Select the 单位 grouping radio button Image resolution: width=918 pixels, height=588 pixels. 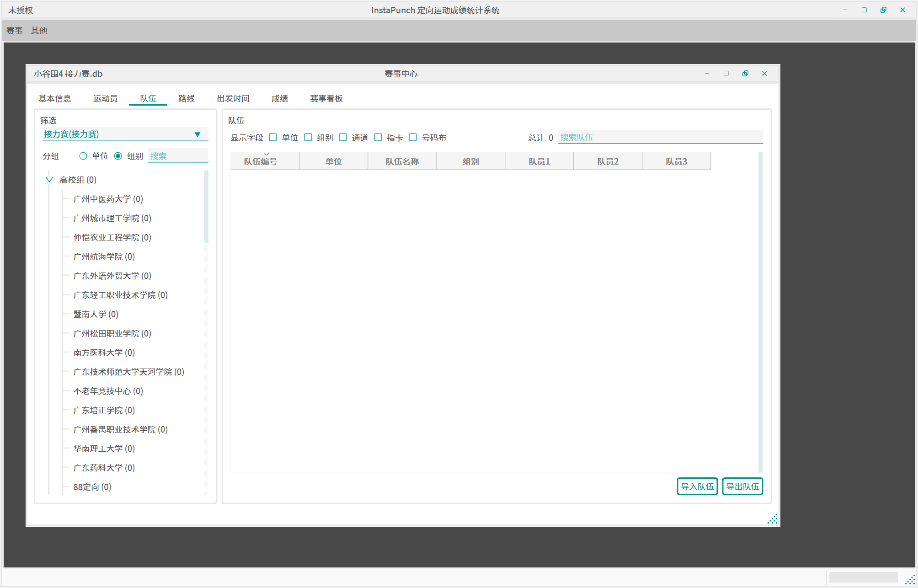coord(83,156)
